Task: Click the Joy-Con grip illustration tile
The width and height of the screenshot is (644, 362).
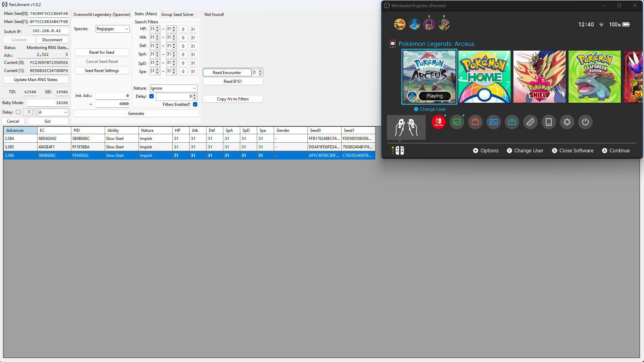Action: coord(406,127)
